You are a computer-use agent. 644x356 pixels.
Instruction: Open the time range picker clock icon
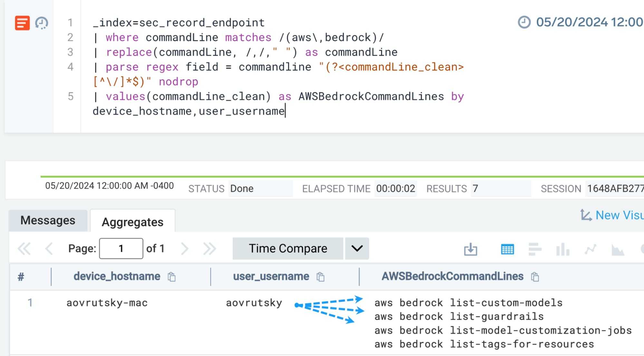(524, 22)
